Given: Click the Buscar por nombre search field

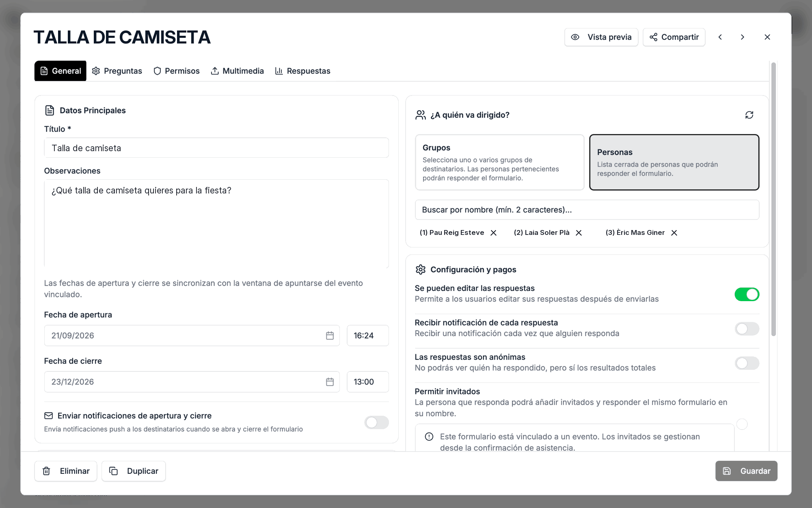Looking at the screenshot, I should (x=587, y=210).
